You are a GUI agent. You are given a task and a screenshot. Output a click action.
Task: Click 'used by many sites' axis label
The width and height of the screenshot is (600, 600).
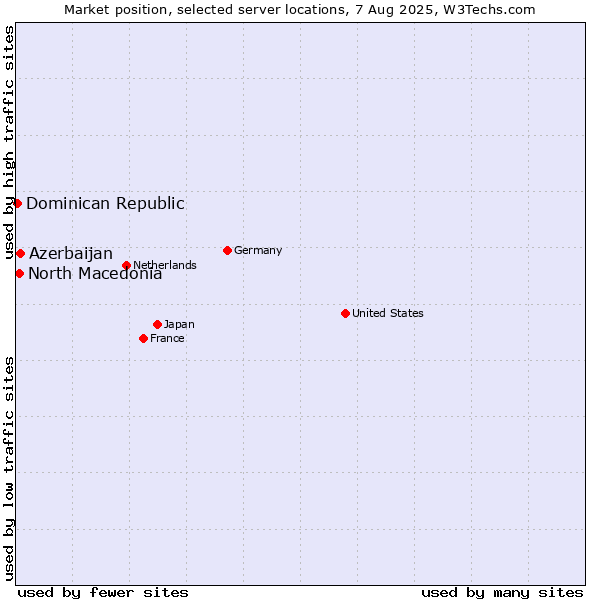pos(502,593)
